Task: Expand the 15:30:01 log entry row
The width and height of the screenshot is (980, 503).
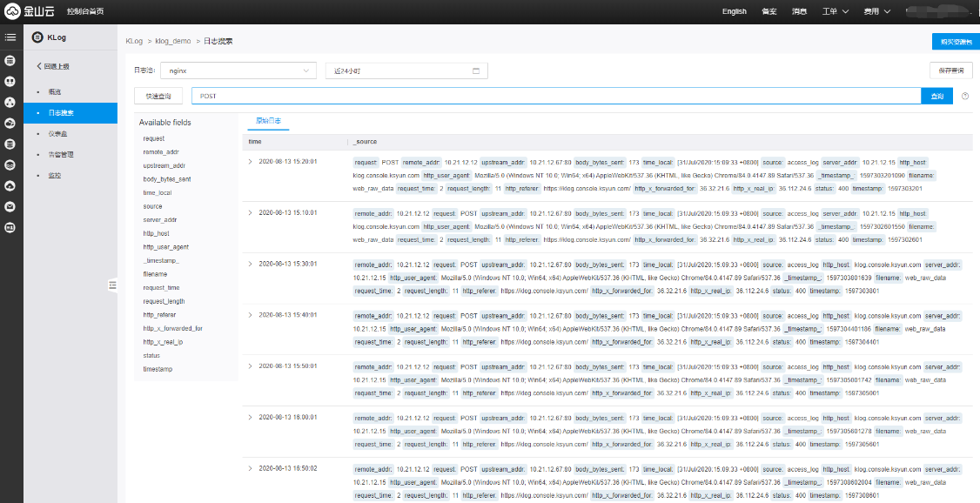Action: 251,265
